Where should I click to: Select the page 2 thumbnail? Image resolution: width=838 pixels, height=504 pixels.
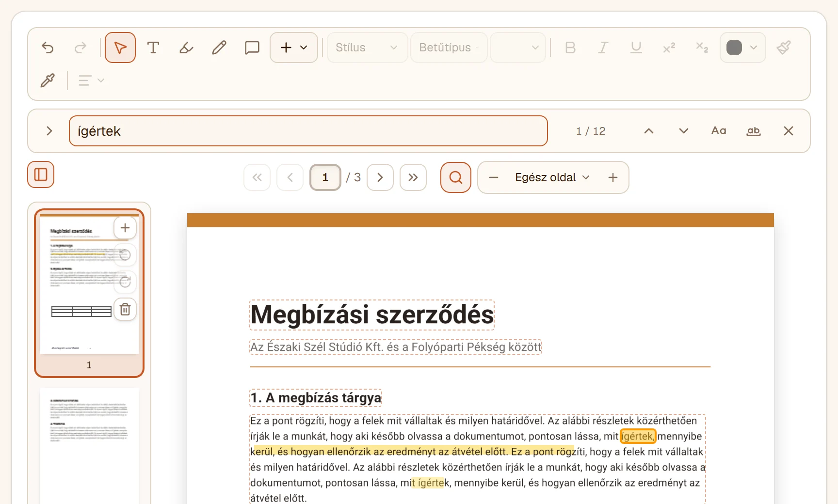pyautogui.click(x=89, y=445)
